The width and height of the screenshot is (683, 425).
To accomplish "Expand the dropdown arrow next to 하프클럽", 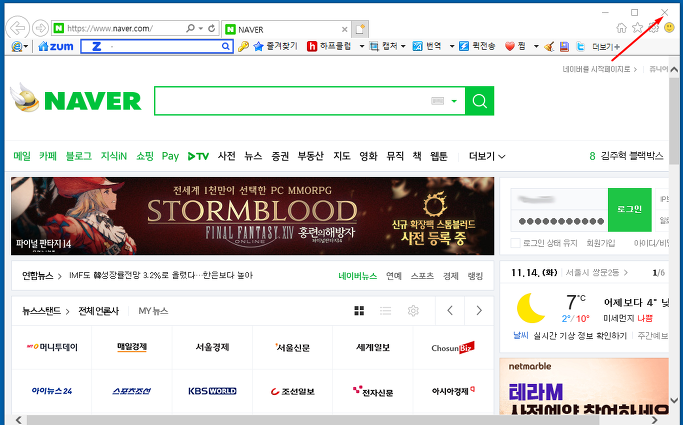I will tap(362, 46).
